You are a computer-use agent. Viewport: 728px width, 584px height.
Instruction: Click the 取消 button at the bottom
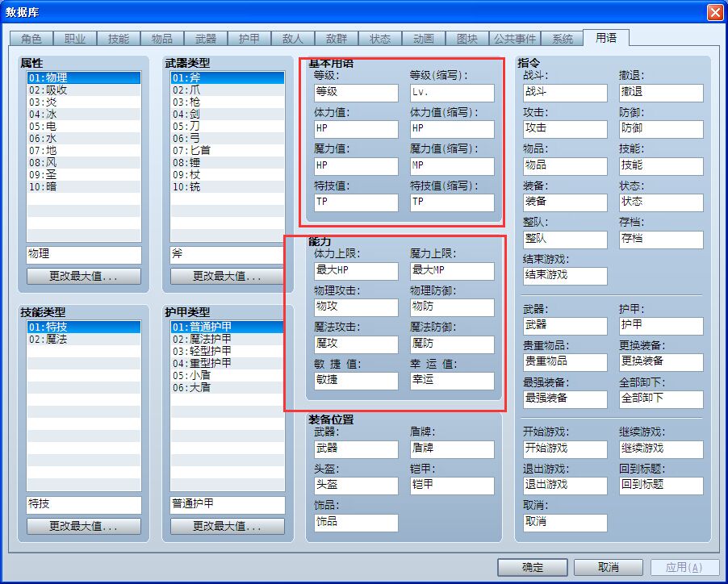(x=609, y=567)
